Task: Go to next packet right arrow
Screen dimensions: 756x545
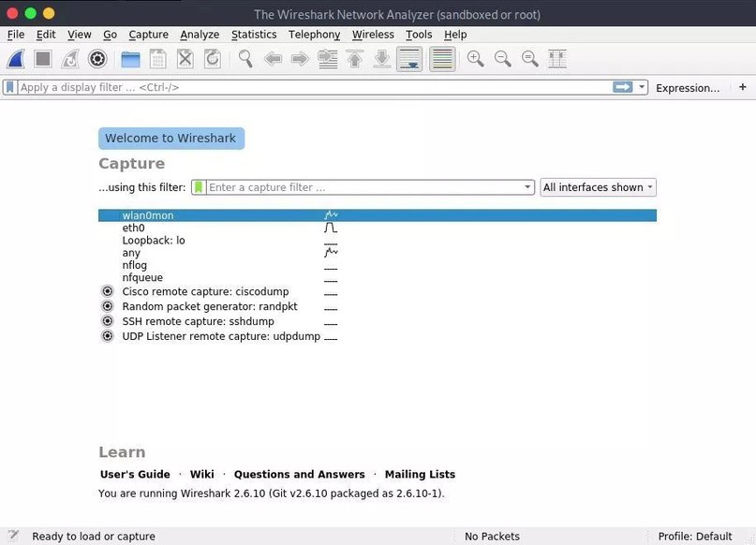Action: coord(300,59)
